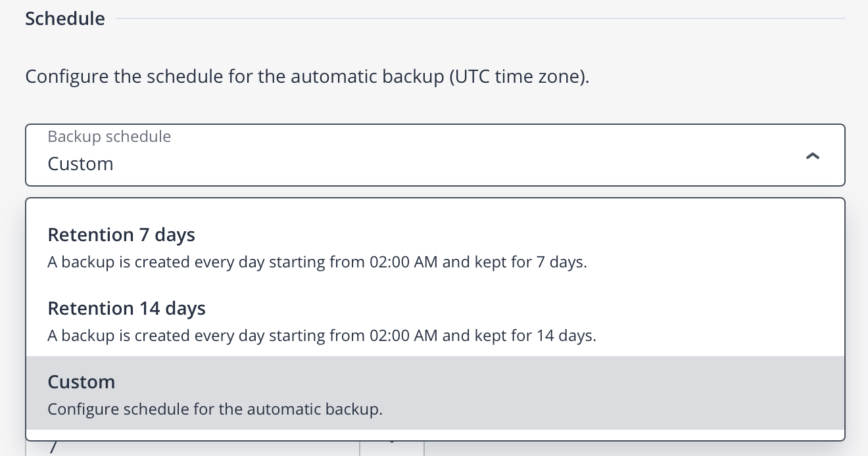Click the 'Retention 7 days' bold title
This screenshot has width=868, height=456.
[121, 235]
